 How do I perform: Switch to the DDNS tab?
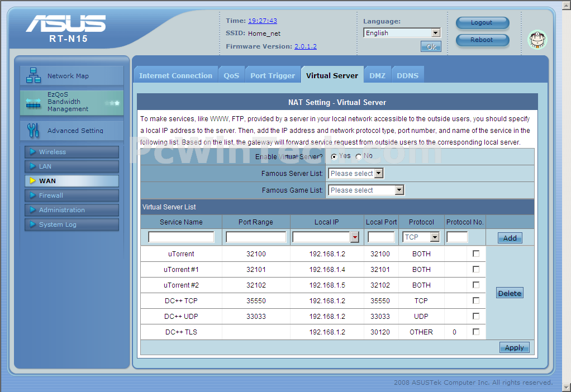407,75
